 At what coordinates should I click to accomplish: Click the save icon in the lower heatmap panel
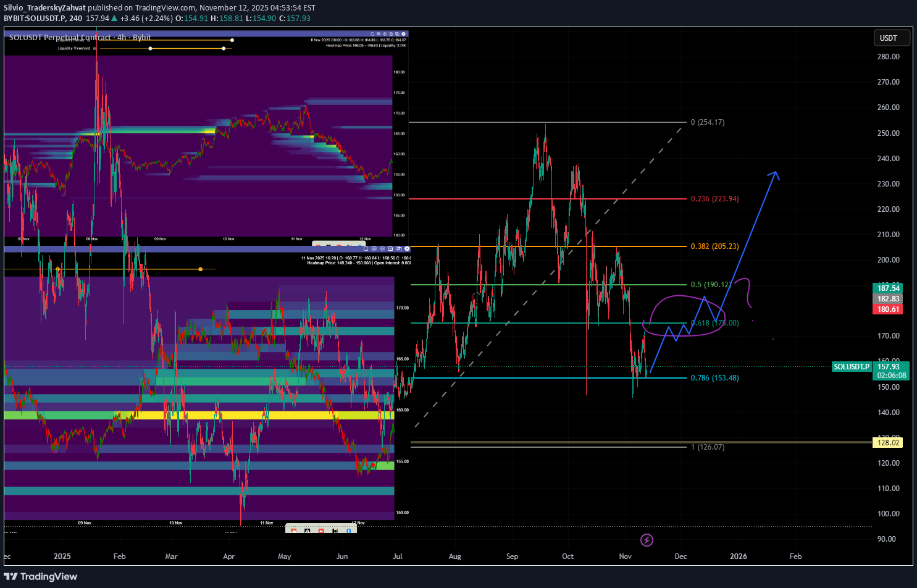click(390, 248)
